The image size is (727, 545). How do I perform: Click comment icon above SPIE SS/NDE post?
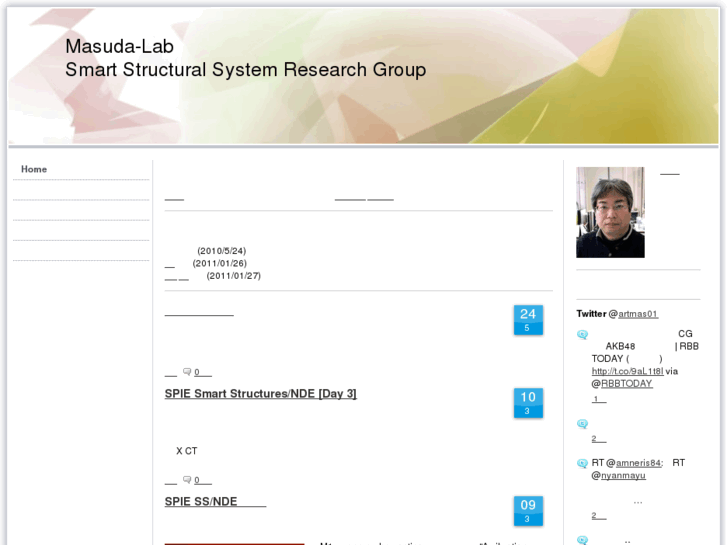187,480
